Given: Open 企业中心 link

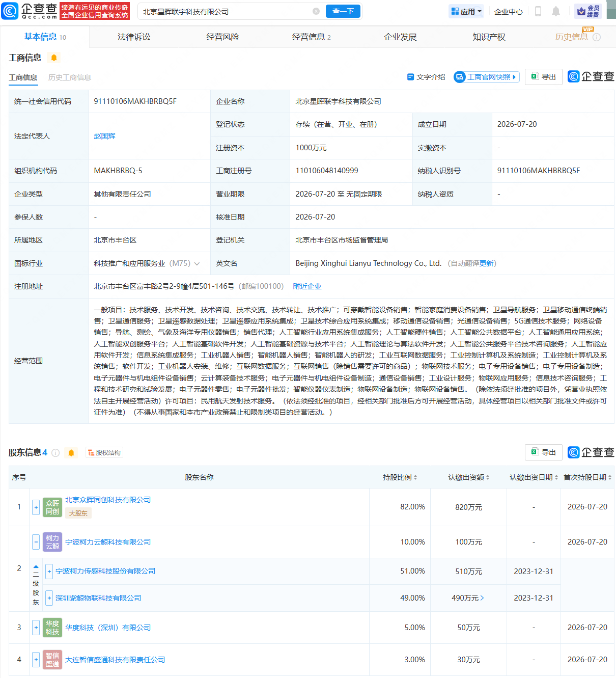Looking at the screenshot, I should pyautogui.click(x=509, y=12).
